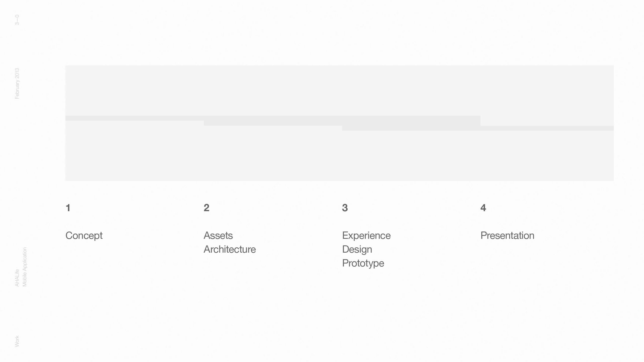This screenshot has width=644, height=362.
Task: Click the "Experience" phase label
Action: [x=366, y=235]
